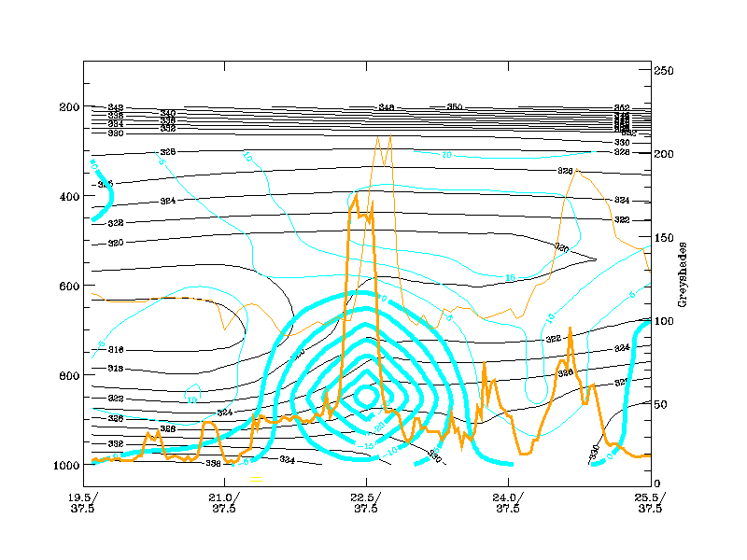Click the 1000 tick label on left axis
The width and height of the screenshot is (747, 560).
tap(65, 465)
